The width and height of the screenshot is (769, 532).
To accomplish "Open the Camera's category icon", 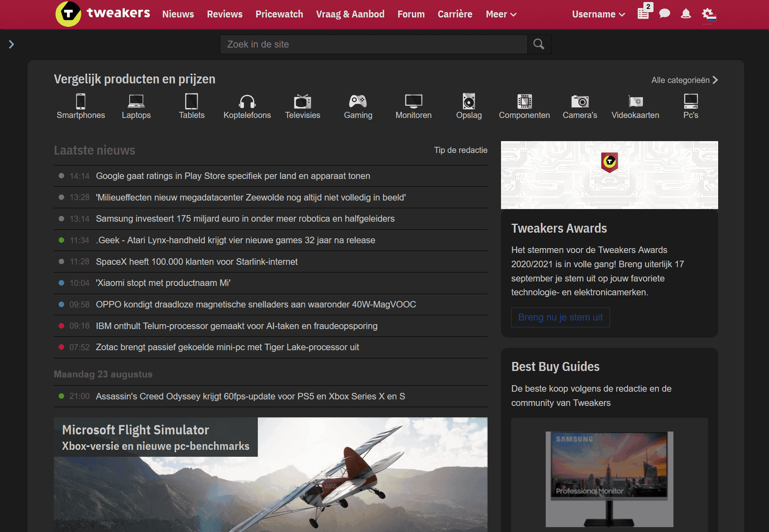I will (x=580, y=101).
